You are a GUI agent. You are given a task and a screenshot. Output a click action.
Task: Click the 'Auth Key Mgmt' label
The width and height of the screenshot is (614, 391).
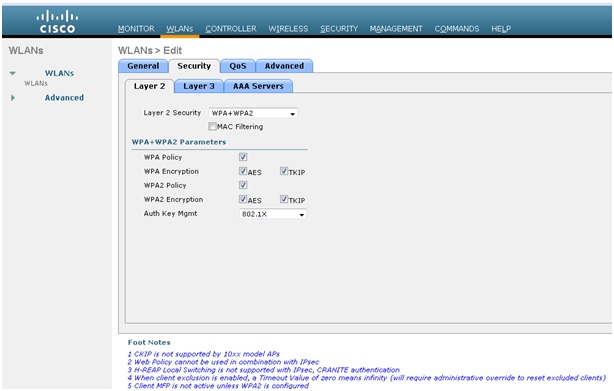point(170,213)
